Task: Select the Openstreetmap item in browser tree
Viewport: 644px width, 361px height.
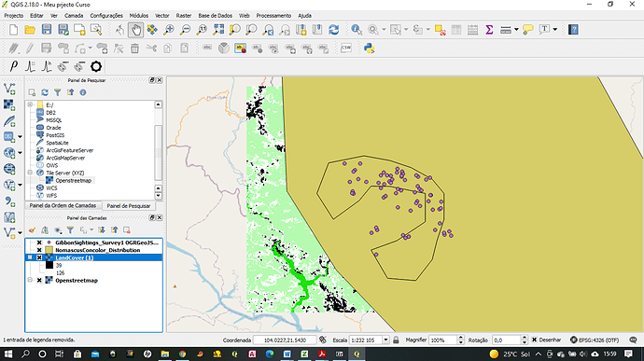Action: [x=74, y=181]
